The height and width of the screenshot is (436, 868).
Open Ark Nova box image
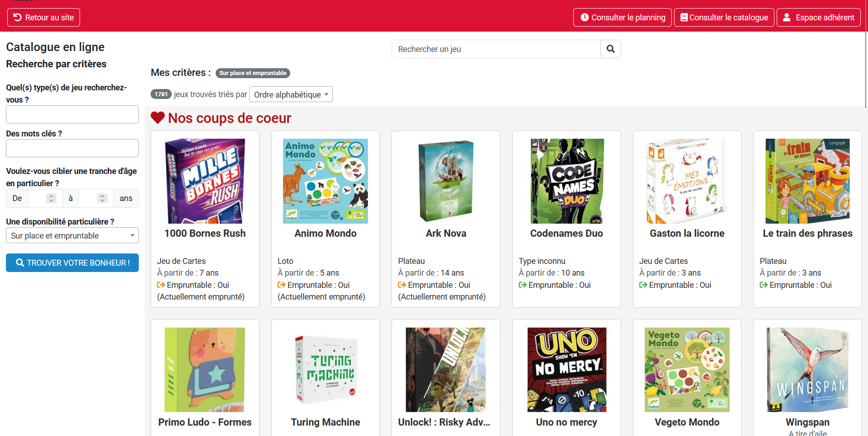pos(446,181)
